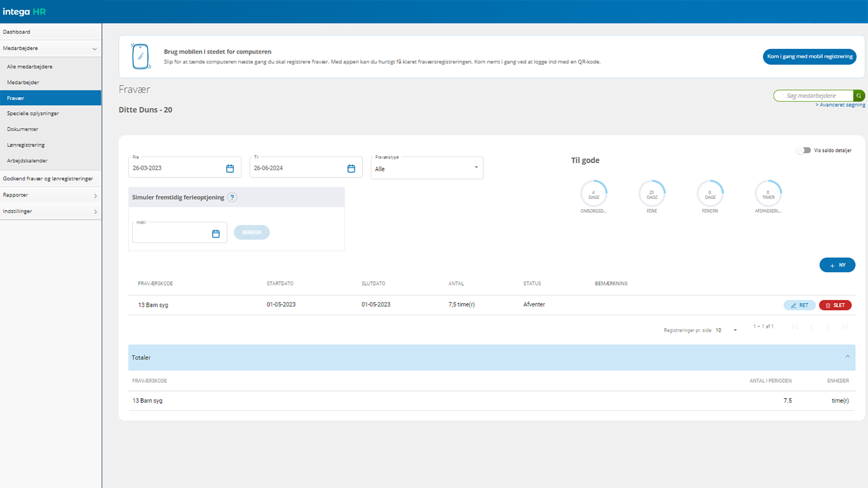Click the ferieoptjening help question mark

(x=232, y=197)
